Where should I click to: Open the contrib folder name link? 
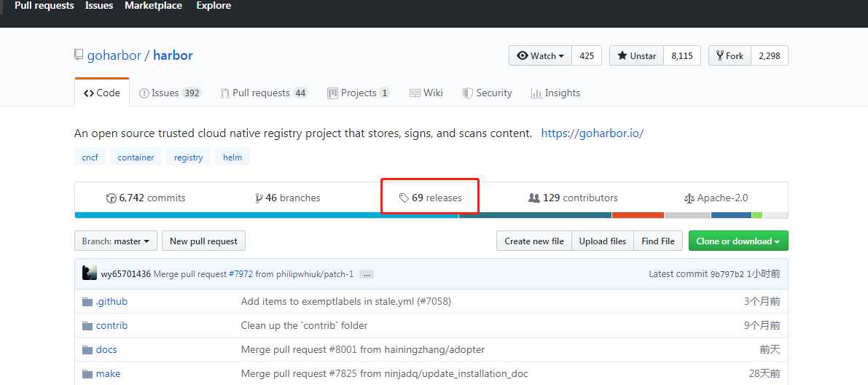[x=112, y=326]
